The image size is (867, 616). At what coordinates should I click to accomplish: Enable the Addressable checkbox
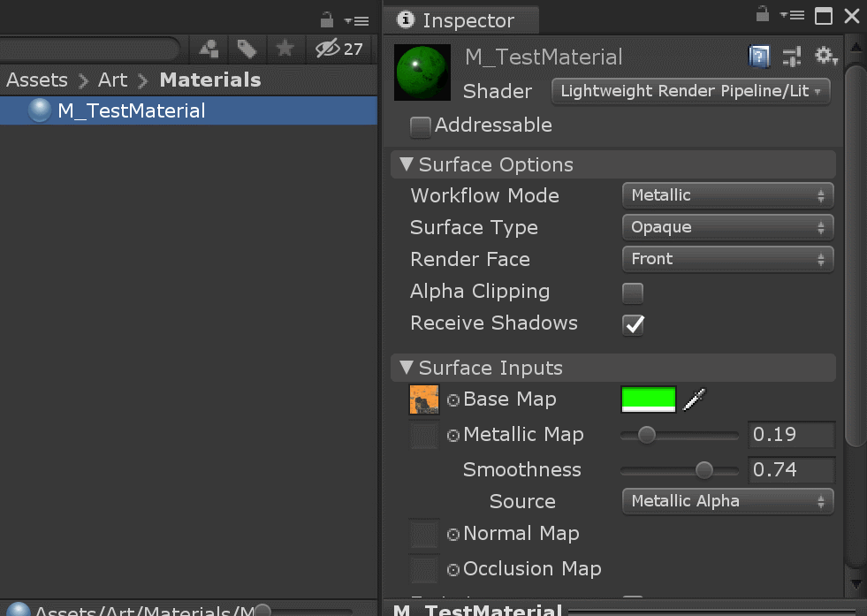click(420, 126)
